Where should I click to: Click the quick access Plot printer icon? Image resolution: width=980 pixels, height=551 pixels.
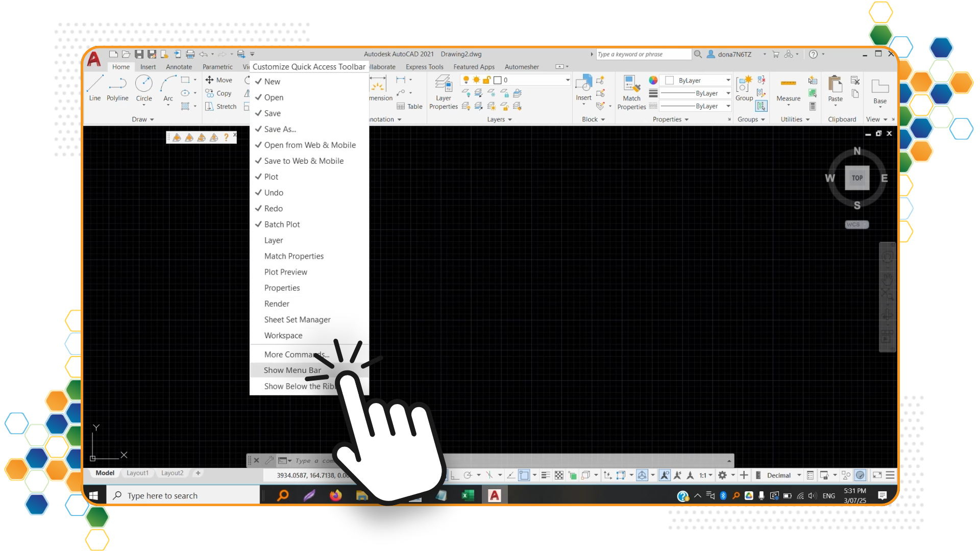pos(190,54)
